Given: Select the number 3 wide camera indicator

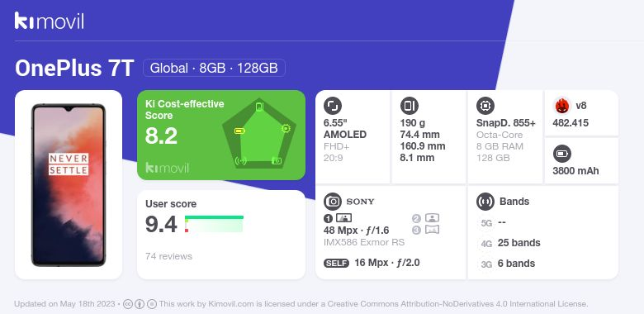Looking at the screenshot, I should click(416, 231).
